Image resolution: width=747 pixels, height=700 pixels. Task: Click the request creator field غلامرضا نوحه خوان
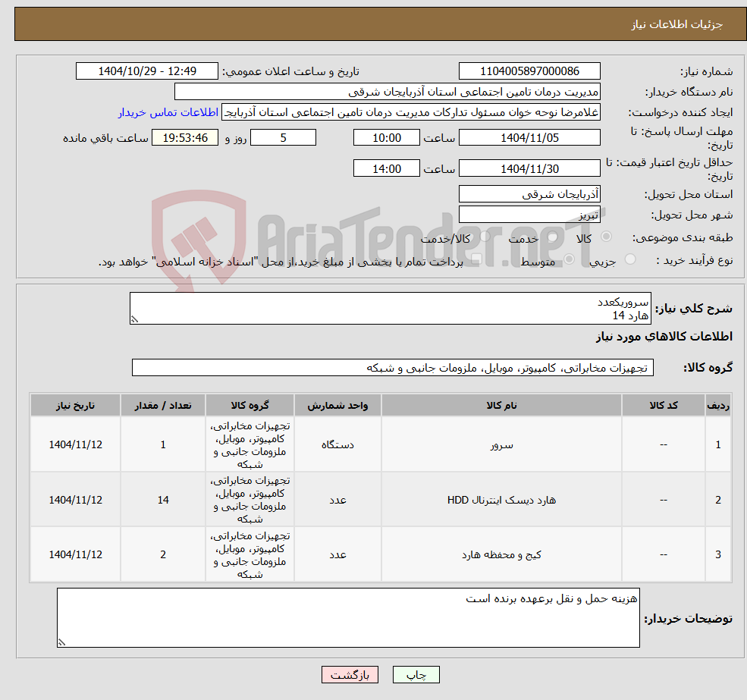pyautogui.click(x=410, y=112)
